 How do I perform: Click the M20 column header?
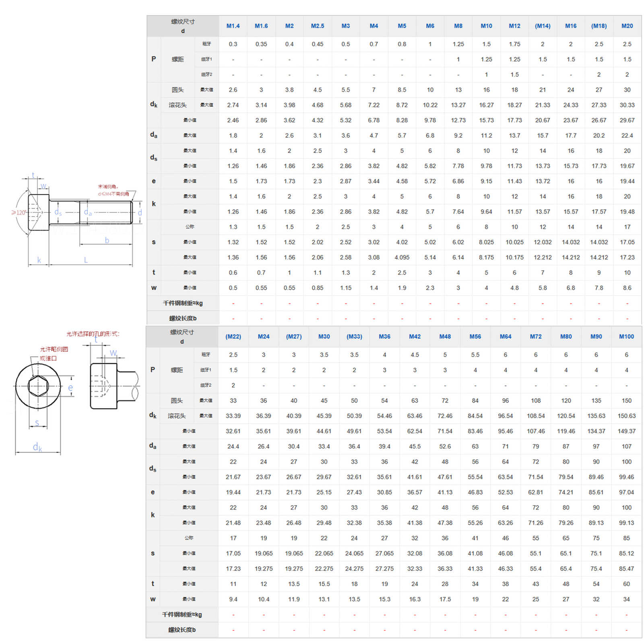tap(627, 26)
